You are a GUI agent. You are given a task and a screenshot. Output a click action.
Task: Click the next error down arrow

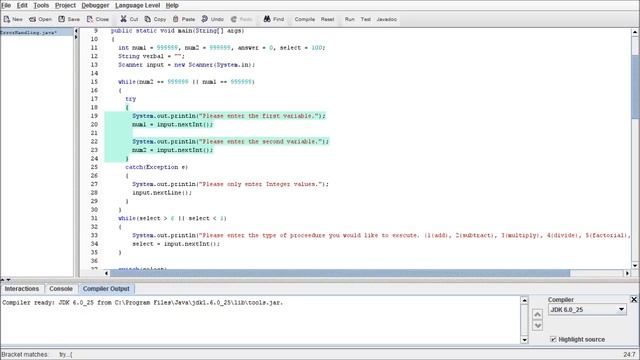tap(538, 325)
